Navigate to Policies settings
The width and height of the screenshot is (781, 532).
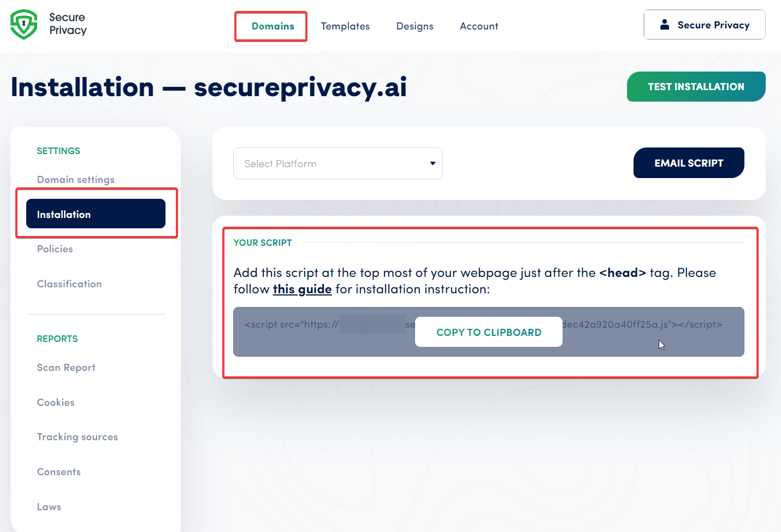tap(55, 249)
